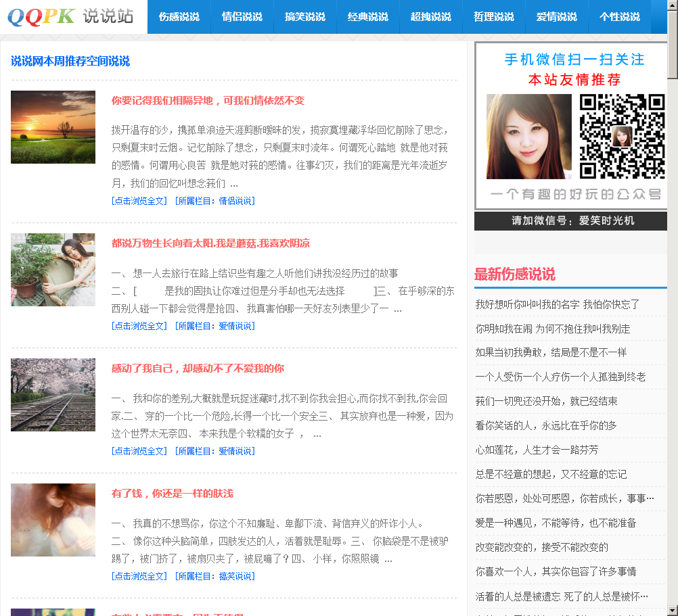
Task: Click the QQPK 说说站 site logo
Action: [70, 16]
